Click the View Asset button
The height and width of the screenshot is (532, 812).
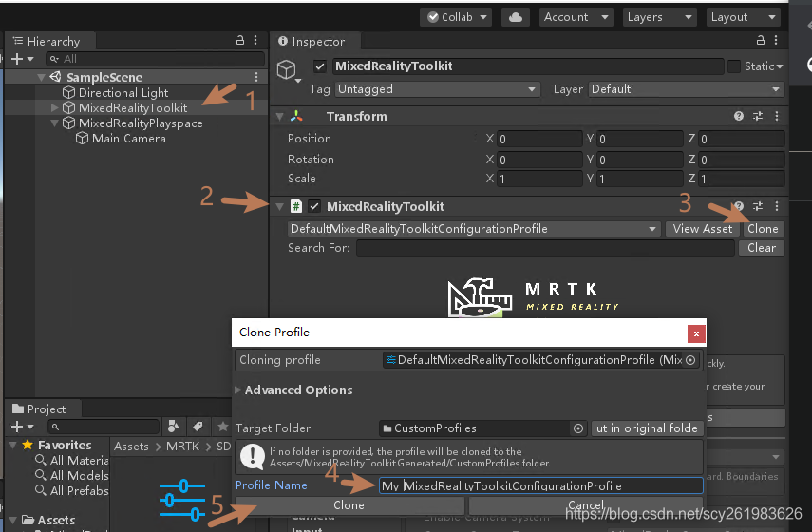pos(702,229)
